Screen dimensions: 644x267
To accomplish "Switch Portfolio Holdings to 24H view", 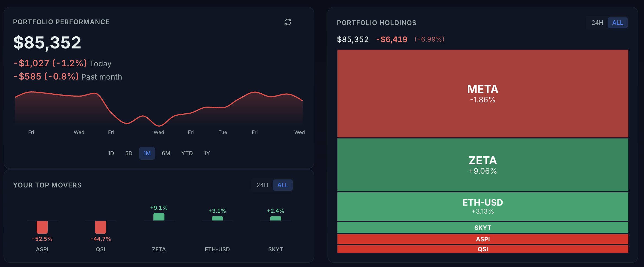I will click(597, 23).
